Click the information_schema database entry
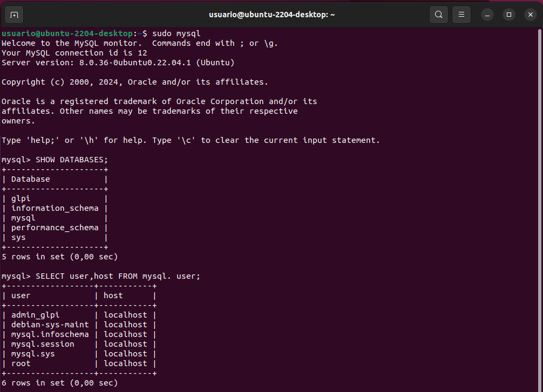This screenshot has height=392, width=543. coord(55,208)
